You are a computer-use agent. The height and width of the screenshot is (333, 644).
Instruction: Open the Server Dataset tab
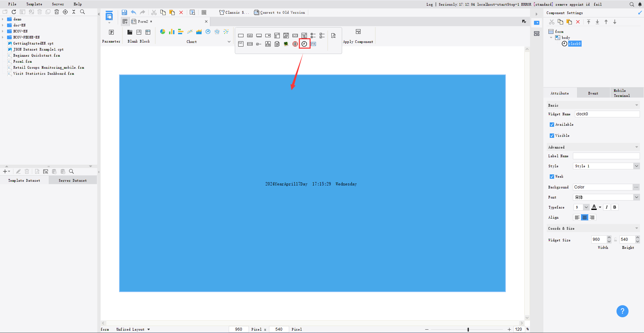tap(73, 180)
